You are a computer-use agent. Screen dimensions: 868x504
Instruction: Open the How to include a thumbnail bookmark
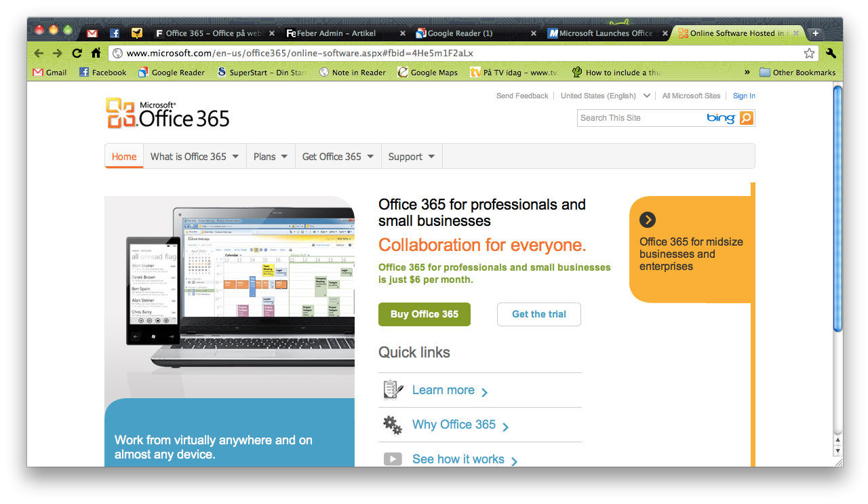click(x=616, y=73)
